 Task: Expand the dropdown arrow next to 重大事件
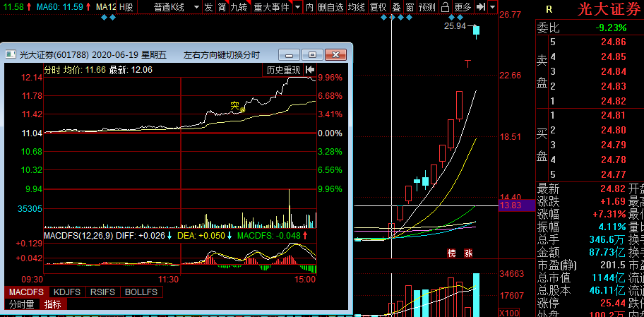click(x=297, y=7)
